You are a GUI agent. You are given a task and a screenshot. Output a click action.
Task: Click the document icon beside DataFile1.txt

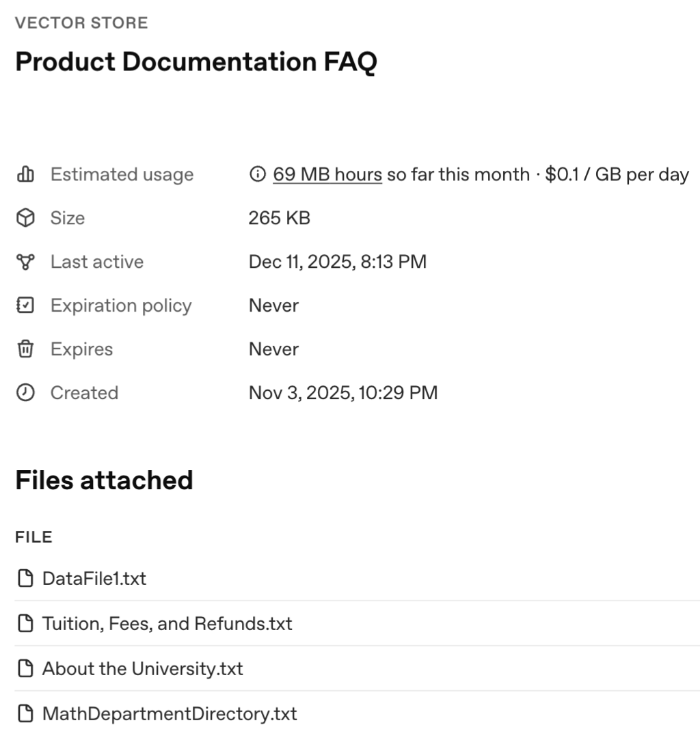(x=25, y=578)
